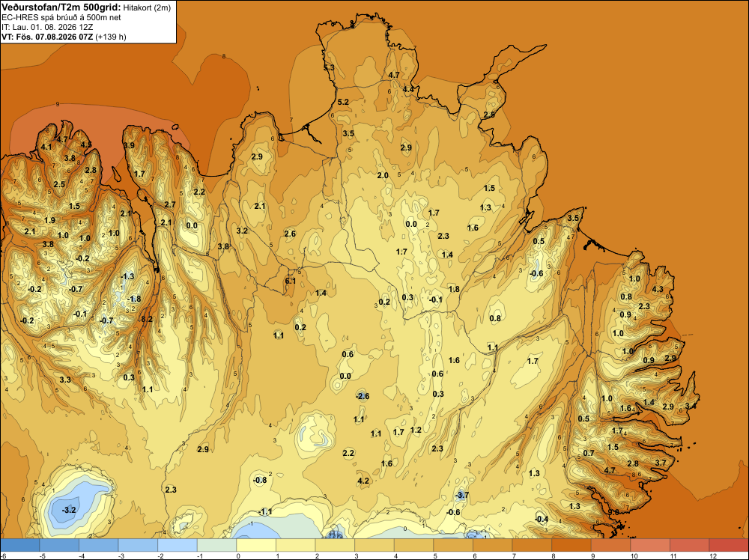Click the 2.0 temperature value
Screen dimensions: 749x560
(x=383, y=175)
